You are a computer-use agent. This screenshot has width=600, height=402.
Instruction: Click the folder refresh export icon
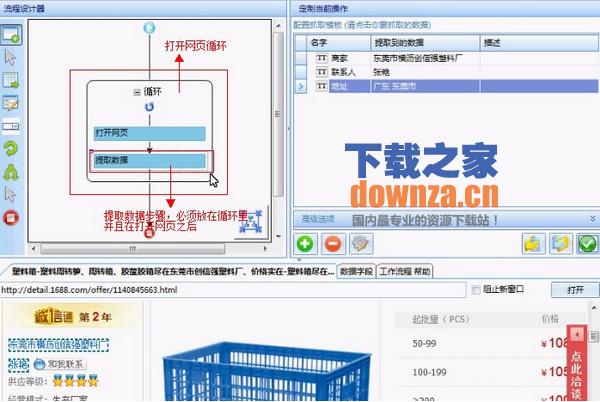(561, 244)
